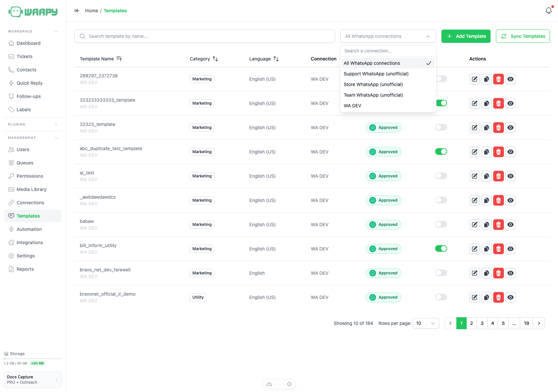Preview the bill_inform_utility template
The width and height of the screenshot is (558, 392).
tap(511, 249)
